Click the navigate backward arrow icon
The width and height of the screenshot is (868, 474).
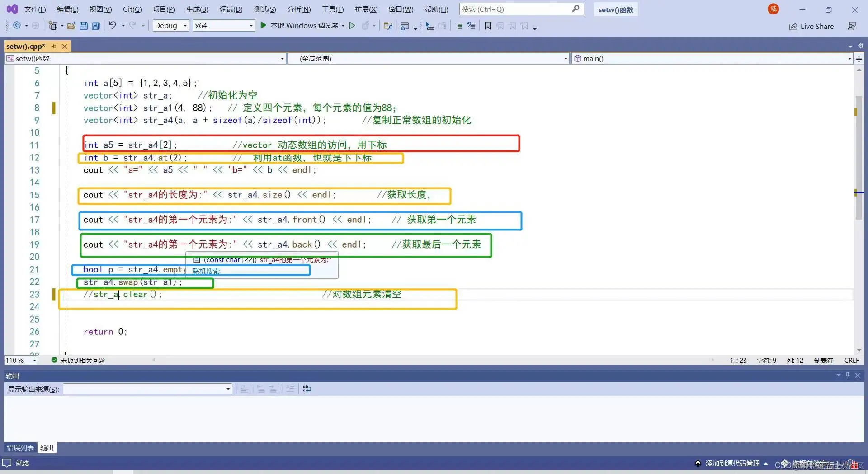[17, 26]
